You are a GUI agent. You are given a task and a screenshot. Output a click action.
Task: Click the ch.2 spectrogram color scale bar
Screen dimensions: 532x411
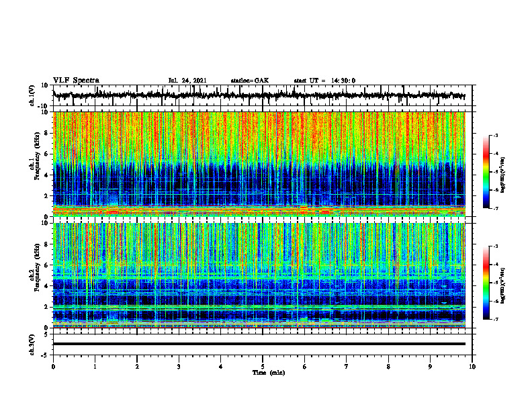click(486, 283)
